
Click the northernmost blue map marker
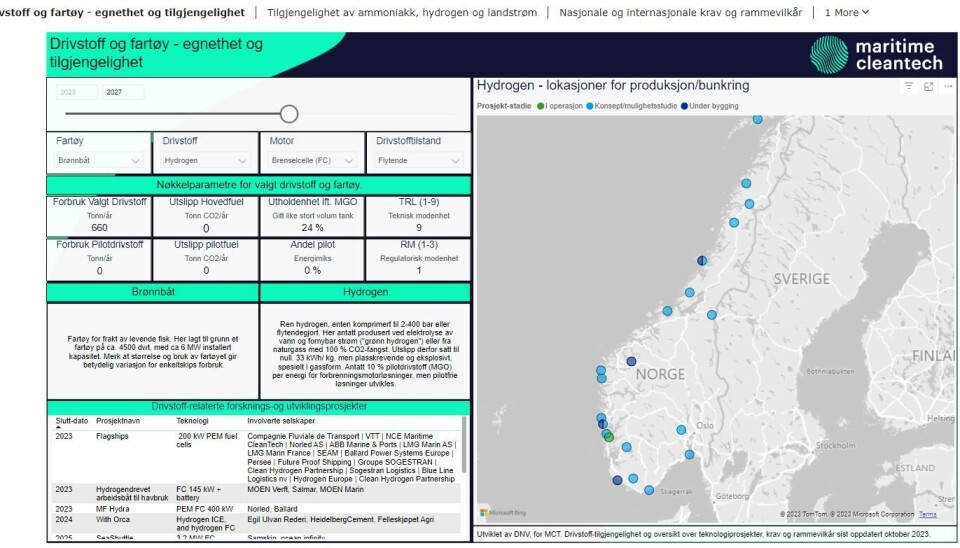click(757, 119)
